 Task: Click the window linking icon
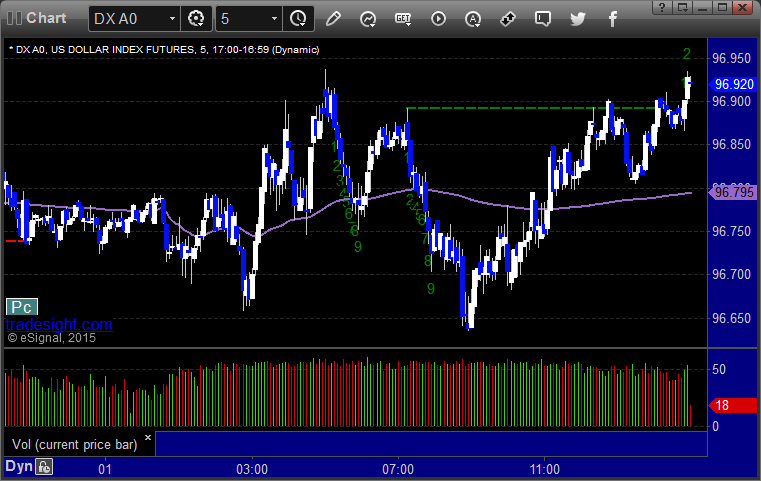[508, 19]
